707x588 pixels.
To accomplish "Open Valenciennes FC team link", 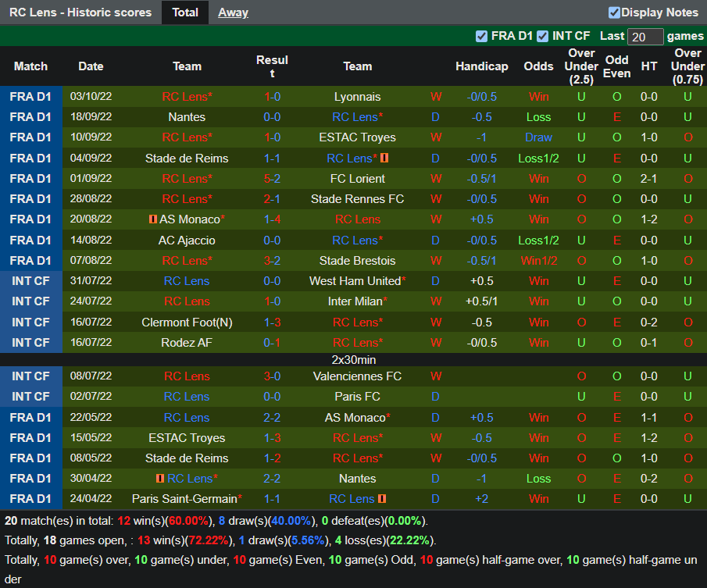I will coord(357,376).
